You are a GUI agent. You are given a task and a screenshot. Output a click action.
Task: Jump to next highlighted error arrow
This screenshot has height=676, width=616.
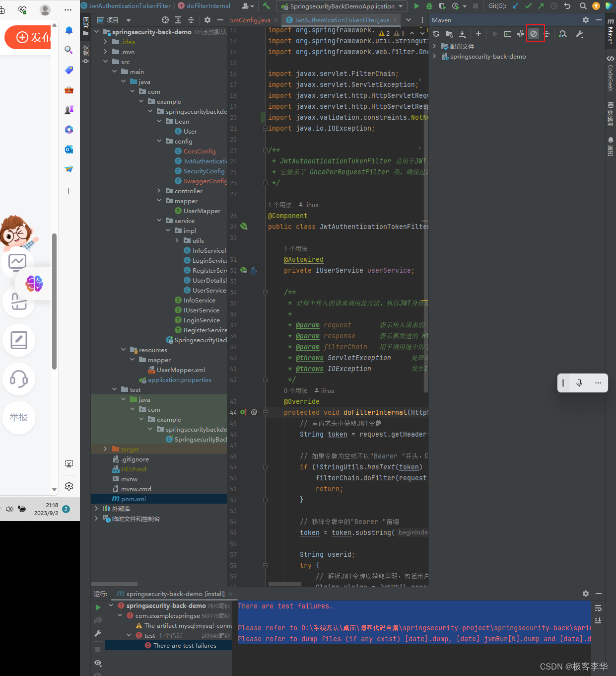(422, 33)
